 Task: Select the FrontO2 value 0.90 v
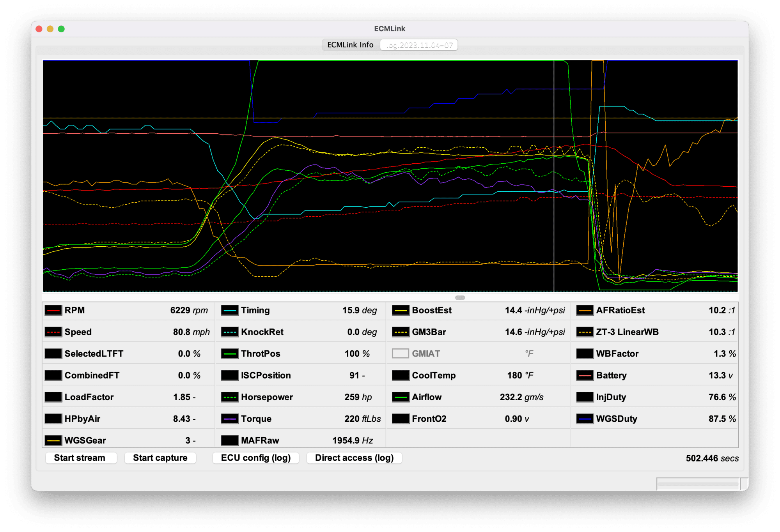pyautogui.click(x=517, y=419)
